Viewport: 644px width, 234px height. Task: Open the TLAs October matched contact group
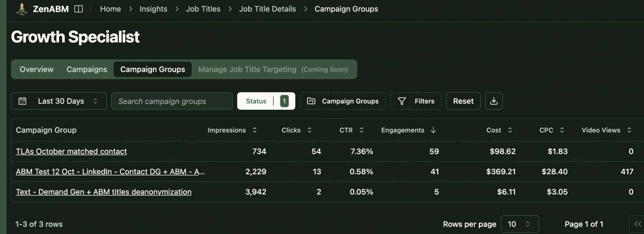pyautogui.click(x=71, y=151)
